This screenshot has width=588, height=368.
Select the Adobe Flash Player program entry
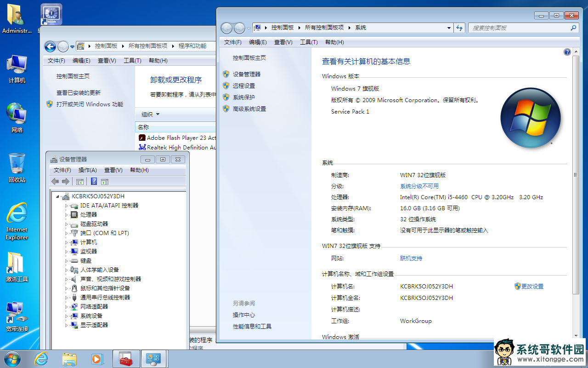[x=177, y=138]
